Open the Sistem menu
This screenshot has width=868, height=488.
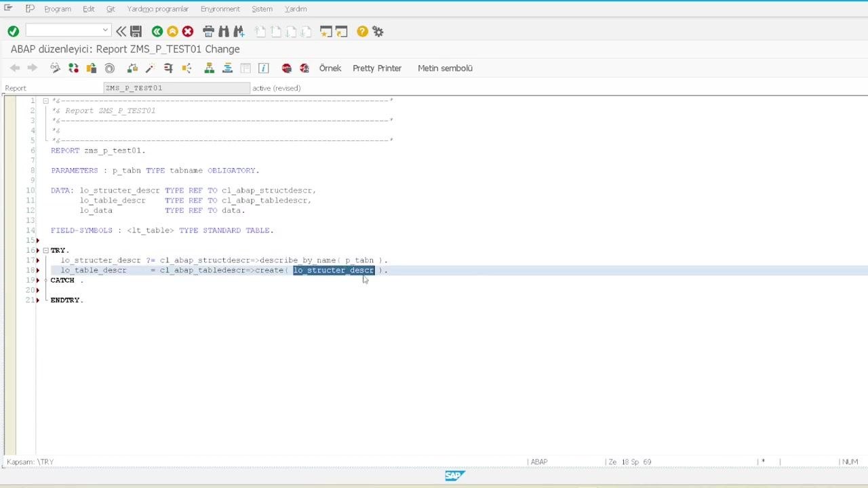pos(262,9)
